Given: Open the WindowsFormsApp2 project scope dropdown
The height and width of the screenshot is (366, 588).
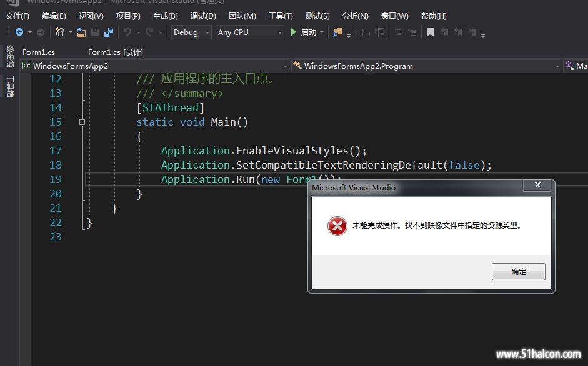Looking at the screenshot, I should tap(155, 66).
